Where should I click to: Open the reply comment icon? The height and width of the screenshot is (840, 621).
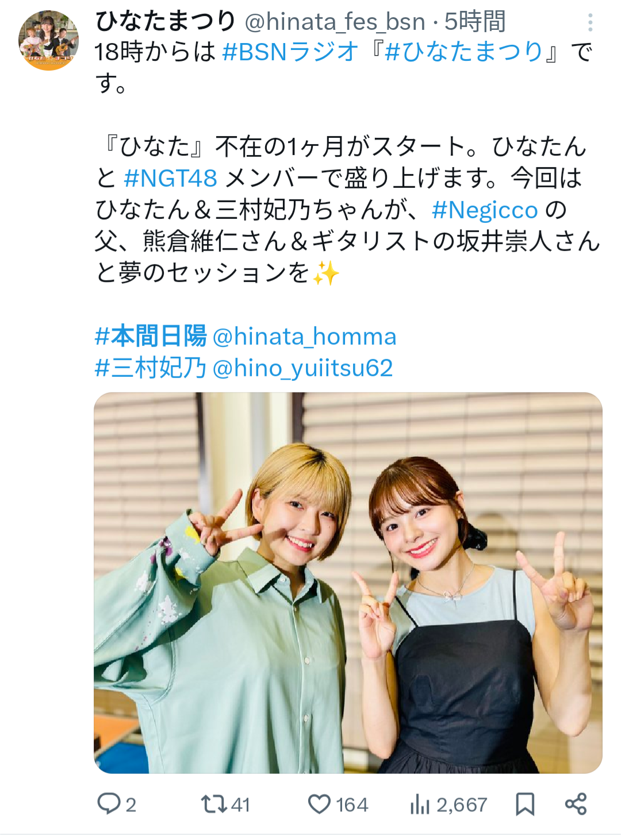109,804
